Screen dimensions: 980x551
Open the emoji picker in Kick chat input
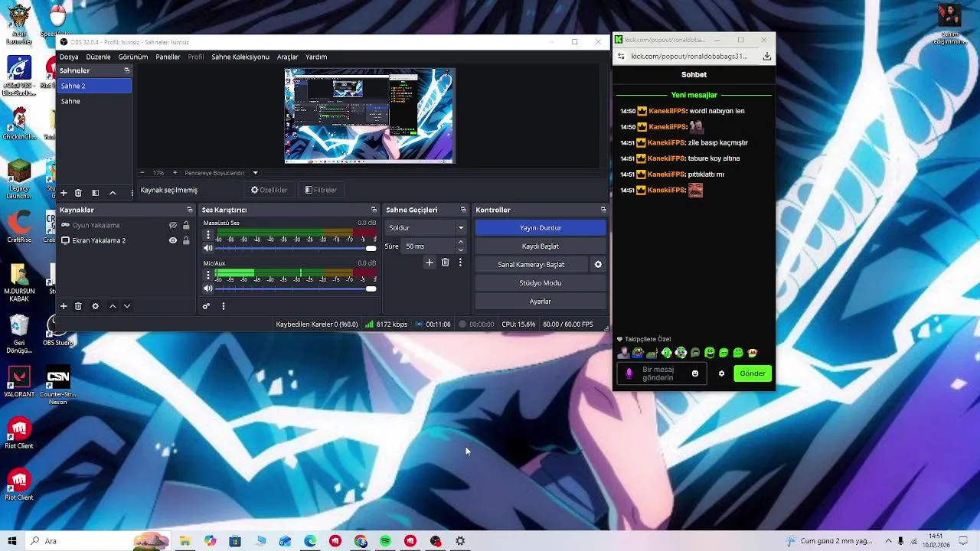pyautogui.click(x=695, y=373)
